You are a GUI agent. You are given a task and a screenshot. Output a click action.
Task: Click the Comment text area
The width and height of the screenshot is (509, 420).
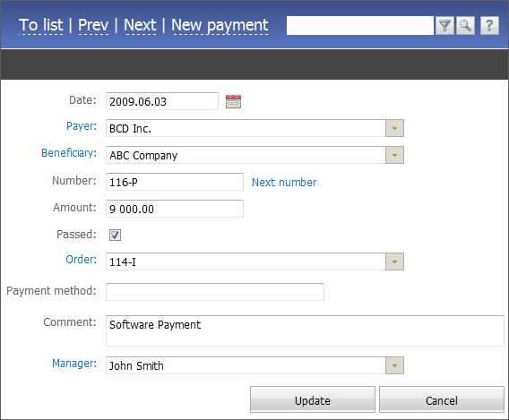click(305, 330)
